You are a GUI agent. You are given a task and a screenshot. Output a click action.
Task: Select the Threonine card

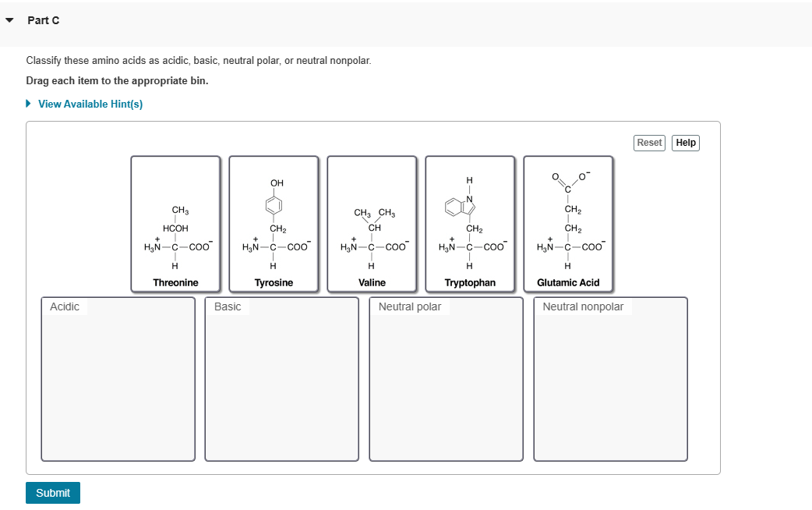175,224
